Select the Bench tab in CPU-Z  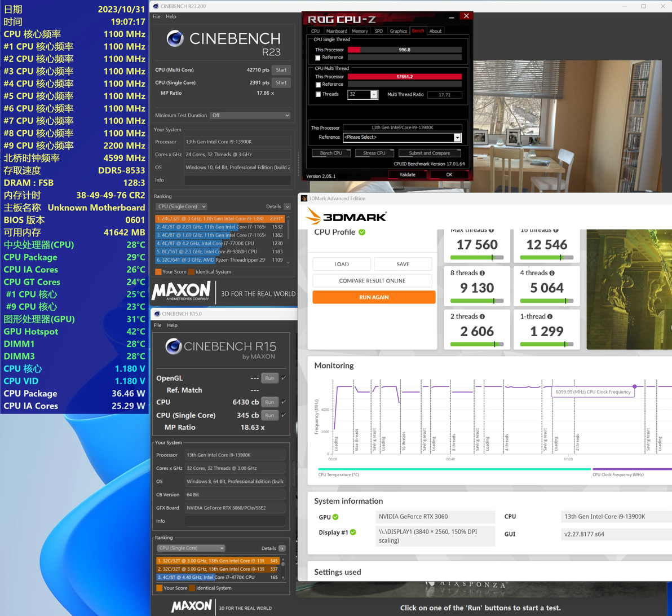coord(418,31)
